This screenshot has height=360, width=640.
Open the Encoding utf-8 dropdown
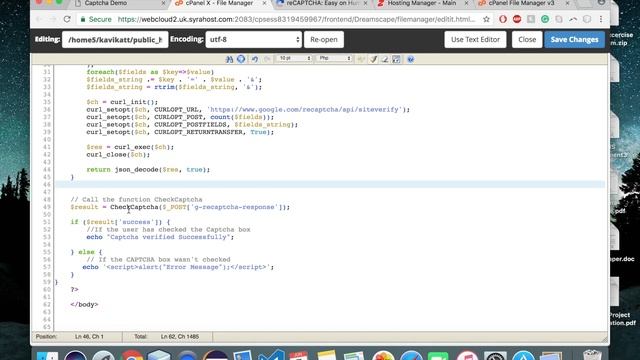(x=253, y=40)
